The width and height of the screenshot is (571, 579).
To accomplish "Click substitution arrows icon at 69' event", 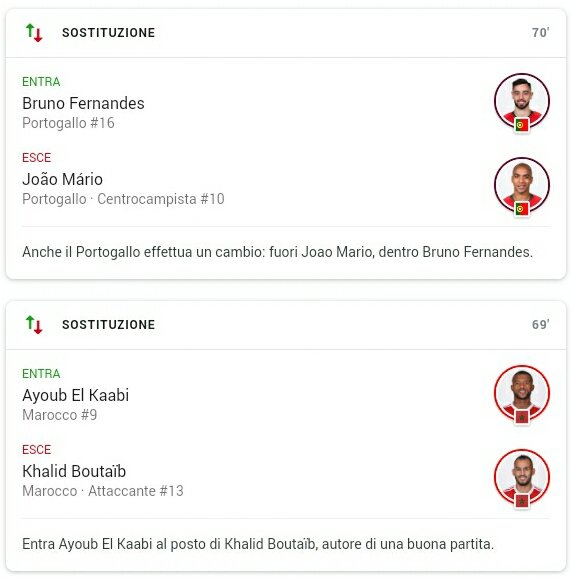I will (34, 325).
